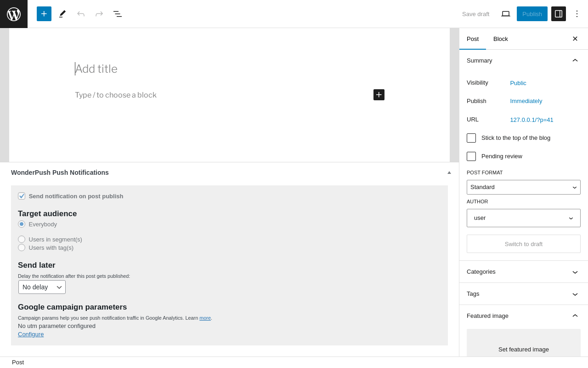Expand the Categories section

click(524, 272)
